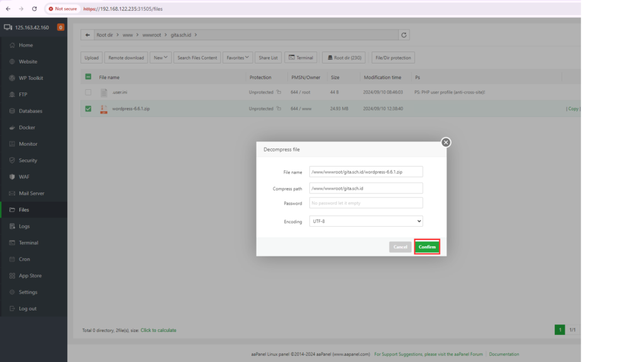
Task: Expand the Favorites dropdown
Action: click(x=238, y=58)
